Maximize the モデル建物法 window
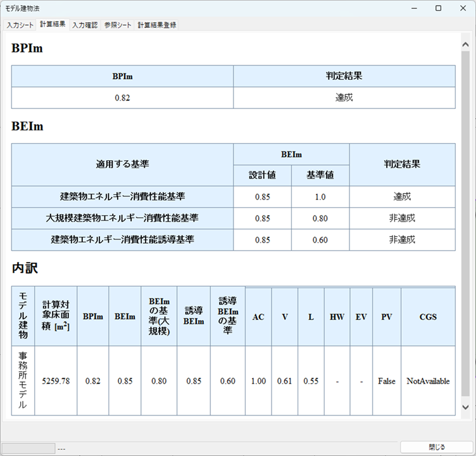This screenshot has height=456, width=476. pyautogui.click(x=438, y=8)
